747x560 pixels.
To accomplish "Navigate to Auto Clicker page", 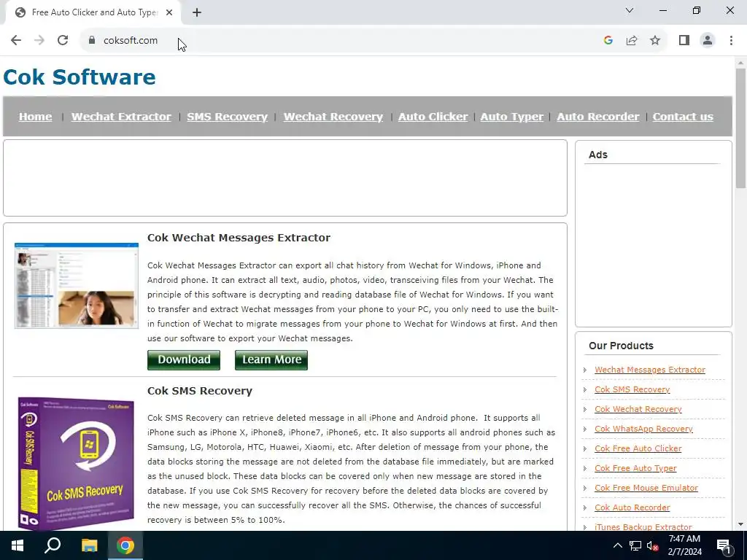I will [433, 117].
